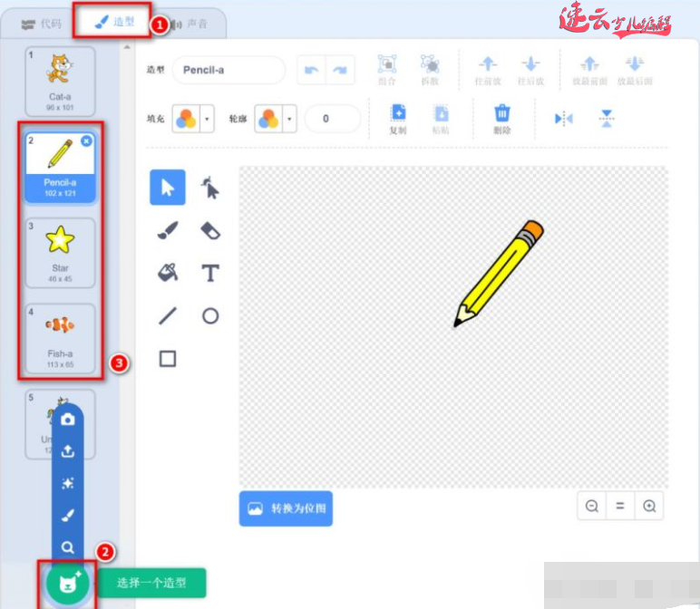Choose the Eraser tool
Viewport: 700px width, 609px height.
click(210, 230)
